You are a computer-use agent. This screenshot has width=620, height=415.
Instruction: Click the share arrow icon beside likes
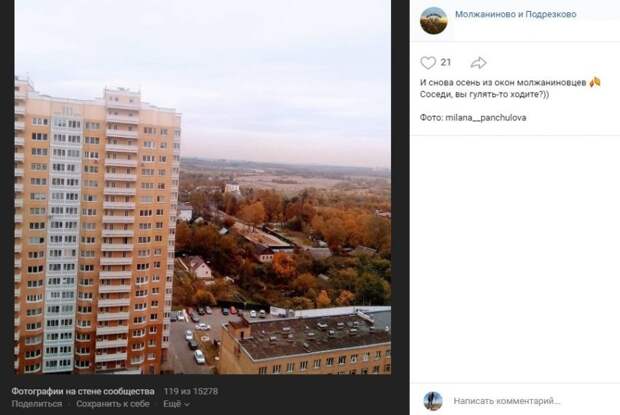click(478, 62)
